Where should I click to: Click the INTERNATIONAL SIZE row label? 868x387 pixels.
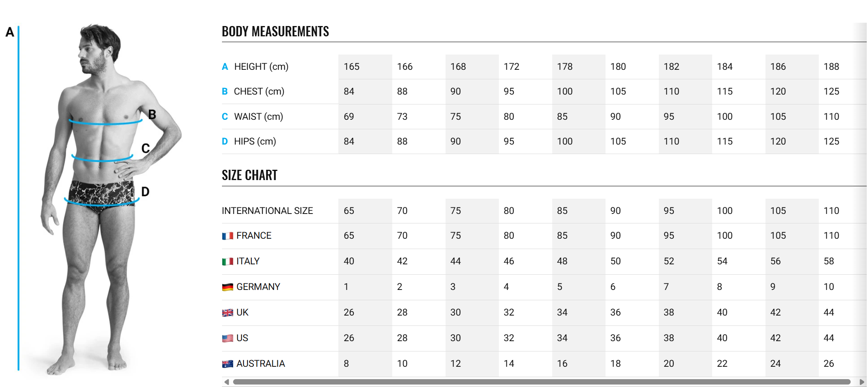point(267,211)
